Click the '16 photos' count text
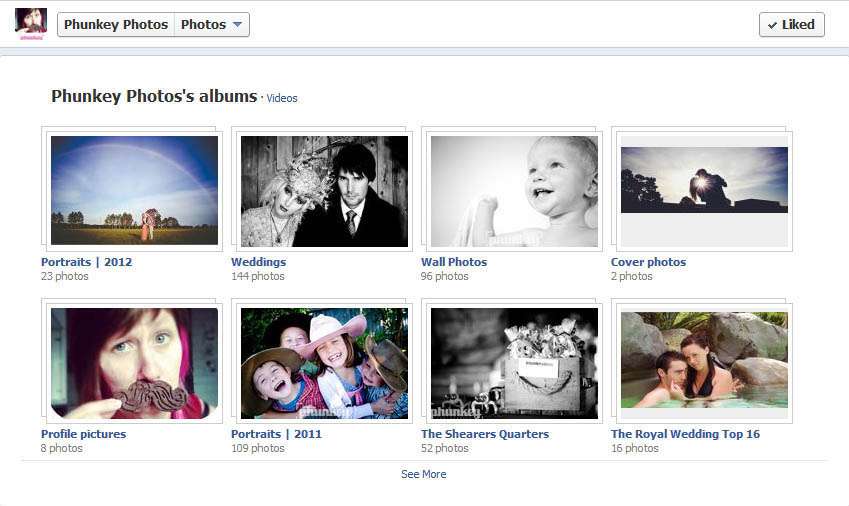This screenshot has width=849, height=506. 635,448
